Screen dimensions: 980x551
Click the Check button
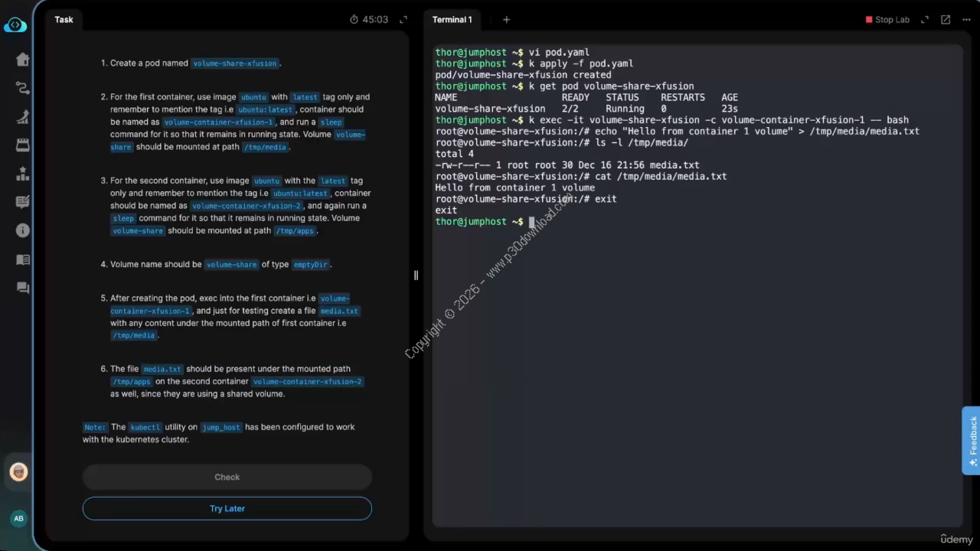(x=227, y=477)
